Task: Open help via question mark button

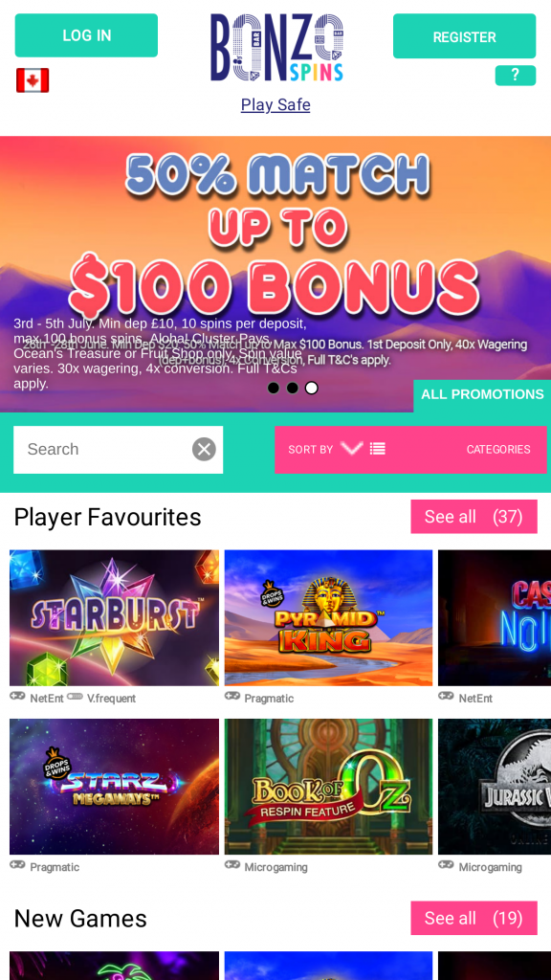Action: click(x=516, y=75)
